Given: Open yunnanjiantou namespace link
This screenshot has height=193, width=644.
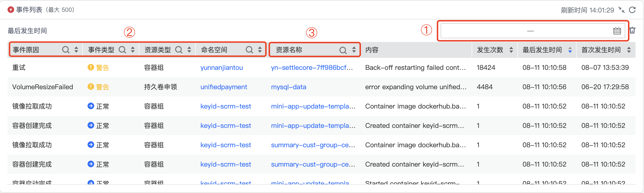Looking at the screenshot, I should (221, 68).
